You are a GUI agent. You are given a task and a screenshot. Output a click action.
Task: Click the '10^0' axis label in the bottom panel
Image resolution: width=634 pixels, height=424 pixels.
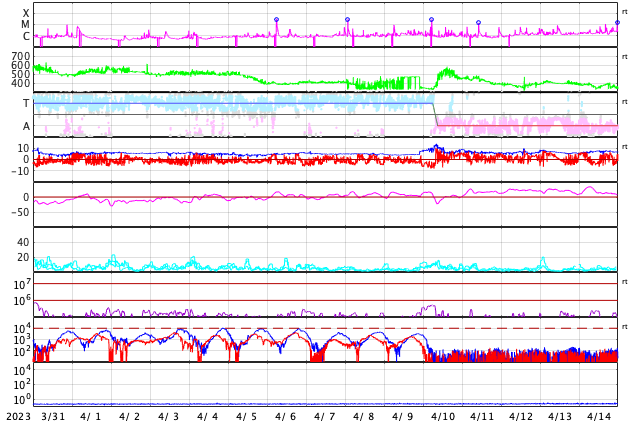pos(22,400)
